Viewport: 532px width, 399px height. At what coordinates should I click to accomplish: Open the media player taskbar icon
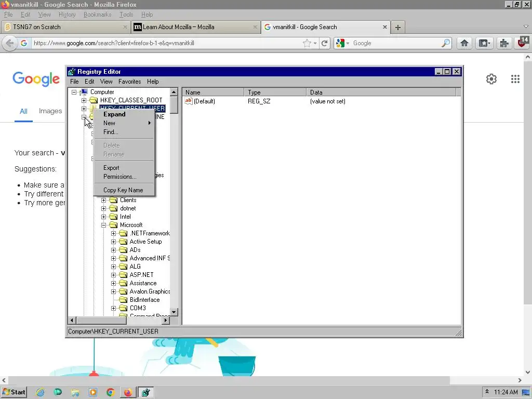click(x=92, y=392)
